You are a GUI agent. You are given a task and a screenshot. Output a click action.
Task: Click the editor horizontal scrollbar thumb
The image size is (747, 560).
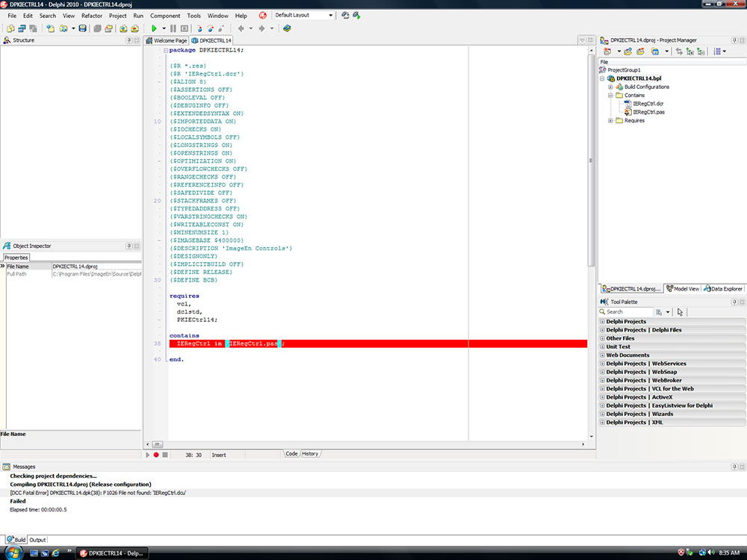(x=157, y=444)
